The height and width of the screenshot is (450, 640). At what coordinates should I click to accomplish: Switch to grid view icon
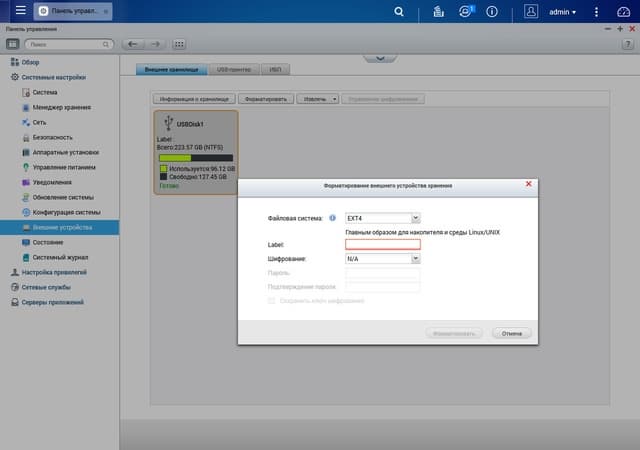click(x=179, y=44)
